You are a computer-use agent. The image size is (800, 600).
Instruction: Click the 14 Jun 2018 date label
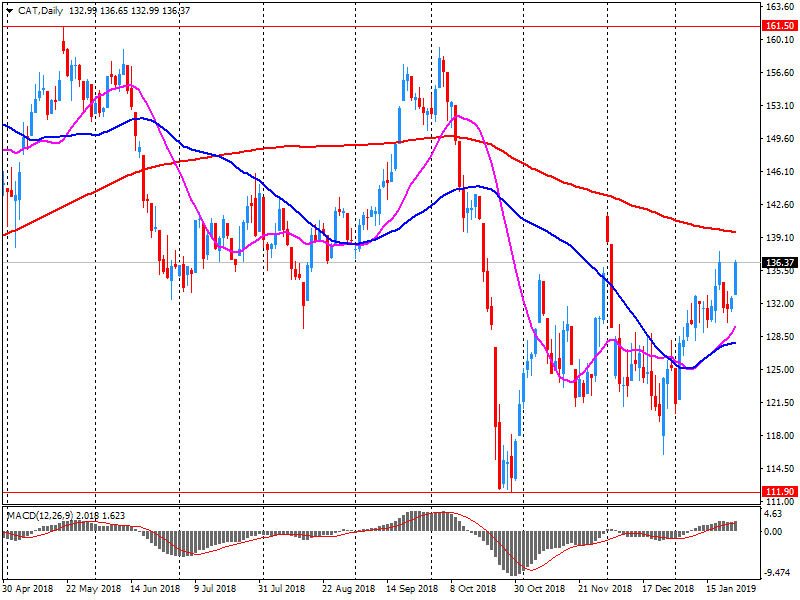coord(155,589)
